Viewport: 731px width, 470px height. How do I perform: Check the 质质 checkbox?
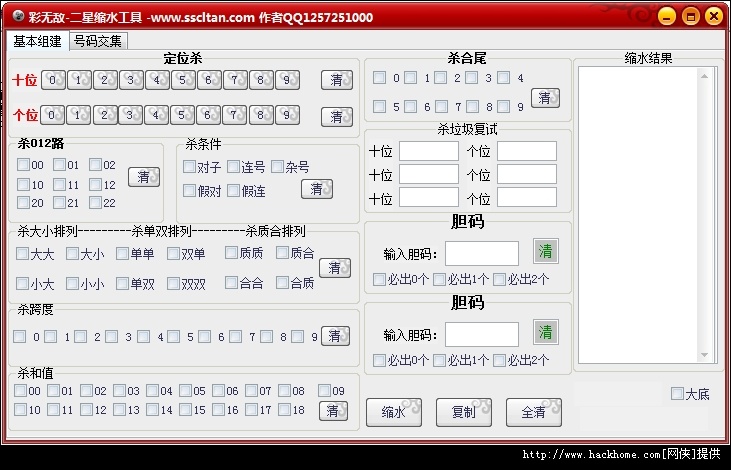[x=231, y=252]
